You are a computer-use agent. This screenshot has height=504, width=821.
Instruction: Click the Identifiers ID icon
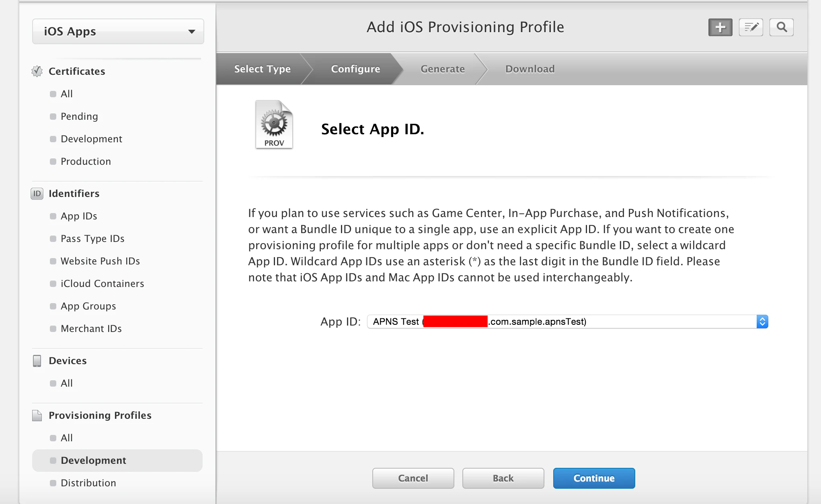[x=37, y=193]
